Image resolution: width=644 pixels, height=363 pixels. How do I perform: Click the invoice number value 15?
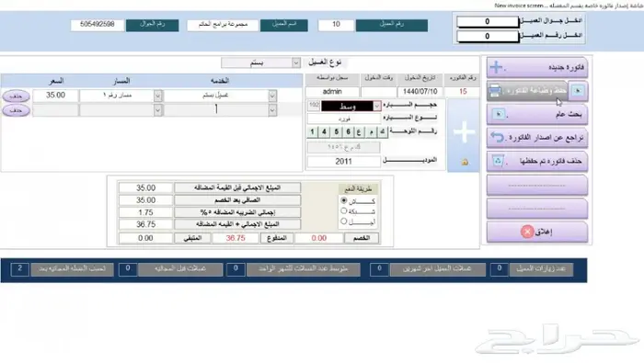coord(463,92)
